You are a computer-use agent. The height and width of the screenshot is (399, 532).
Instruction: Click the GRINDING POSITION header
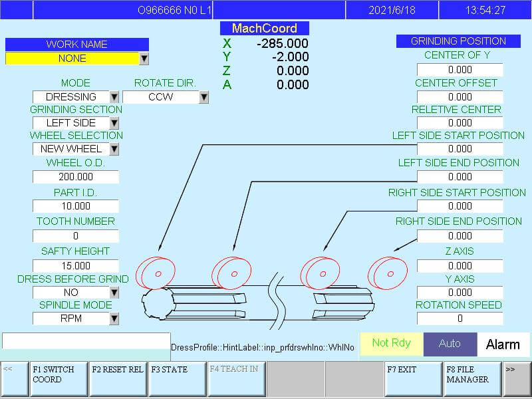click(458, 41)
